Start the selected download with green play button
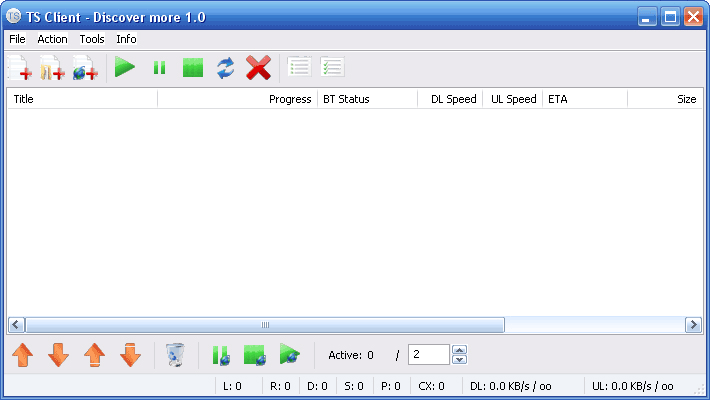The image size is (710, 400). (x=125, y=67)
